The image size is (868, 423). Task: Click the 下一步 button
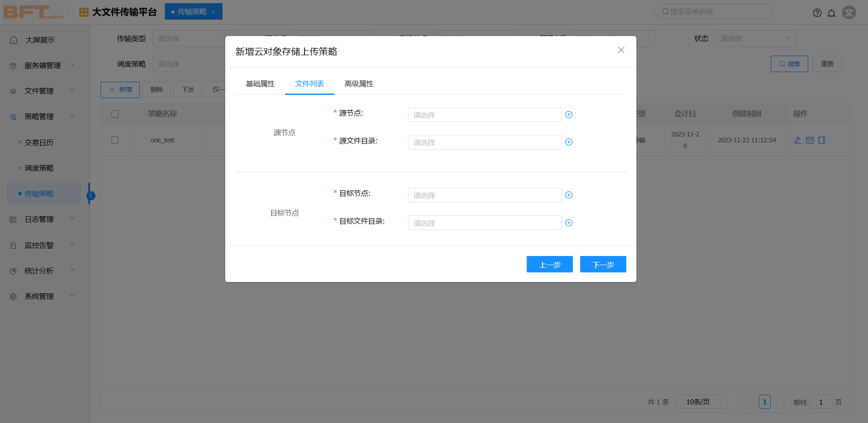[603, 265]
